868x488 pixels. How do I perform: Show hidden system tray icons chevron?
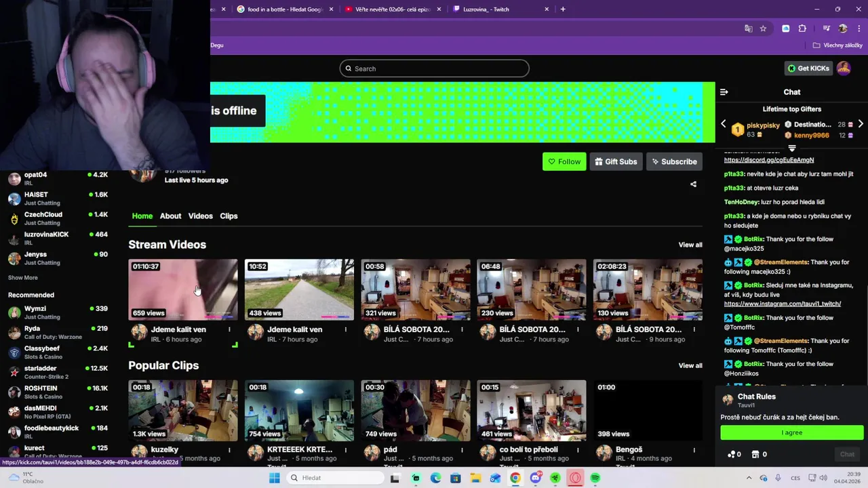click(x=749, y=478)
